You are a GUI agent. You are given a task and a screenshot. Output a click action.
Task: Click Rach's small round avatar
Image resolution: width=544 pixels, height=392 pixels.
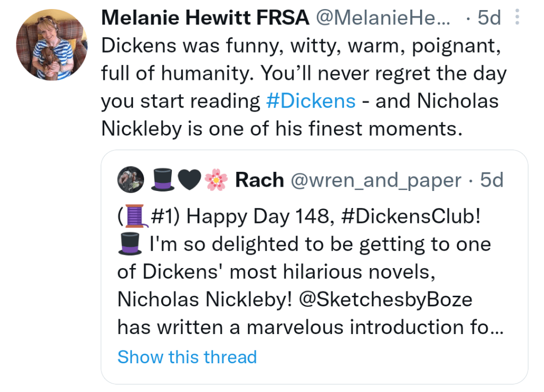131,180
